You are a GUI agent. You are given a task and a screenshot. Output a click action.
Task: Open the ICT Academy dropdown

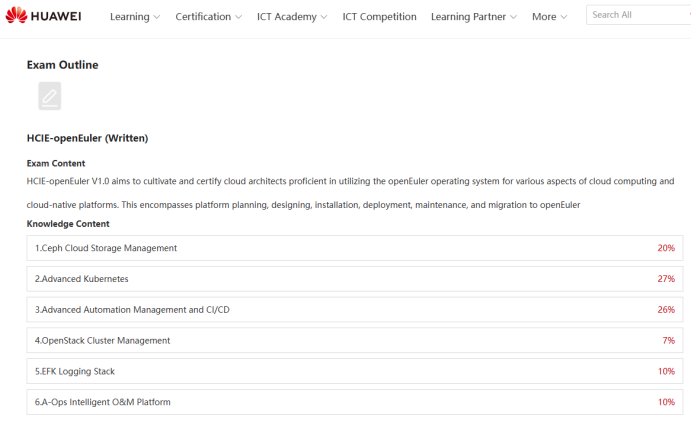click(x=292, y=17)
